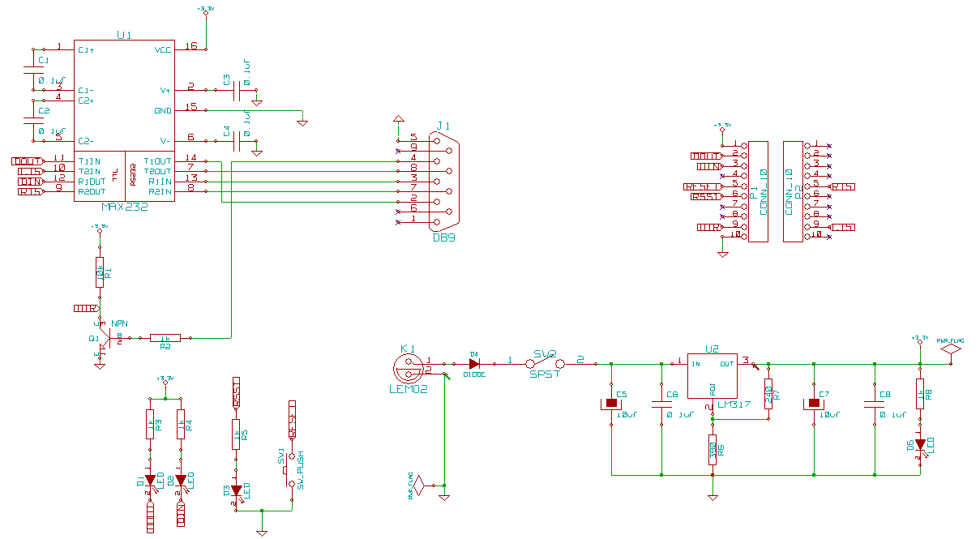The width and height of the screenshot is (980, 539).
Task: Click the U1 reference text
Action: (x=124, y=35)
